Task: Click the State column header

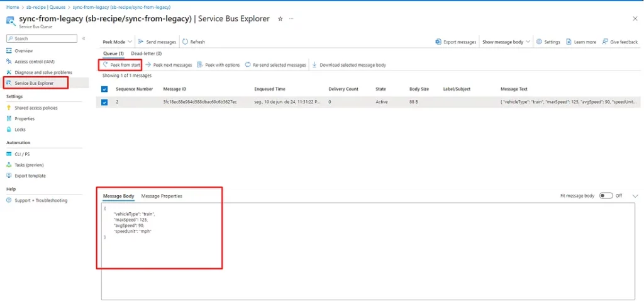Action: (x=380, y=89)
